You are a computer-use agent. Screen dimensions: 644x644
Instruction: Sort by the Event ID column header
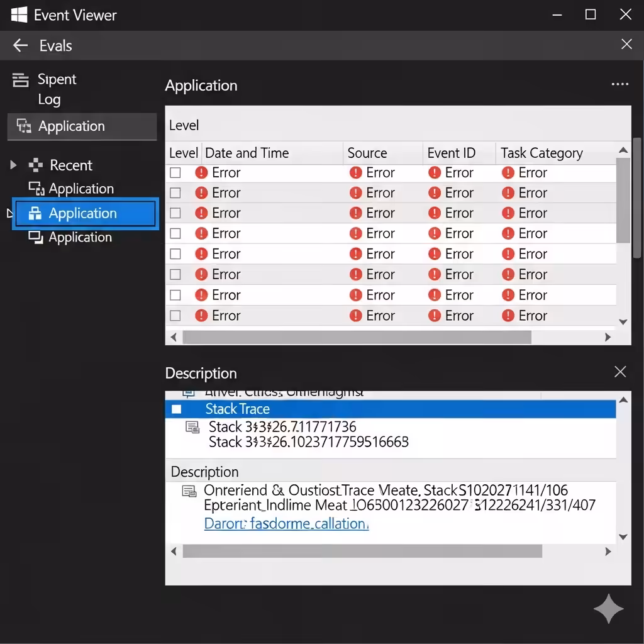459,153
